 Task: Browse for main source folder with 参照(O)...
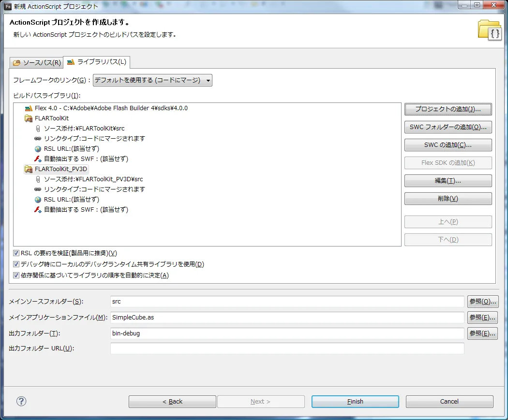[x=483, y=302]
